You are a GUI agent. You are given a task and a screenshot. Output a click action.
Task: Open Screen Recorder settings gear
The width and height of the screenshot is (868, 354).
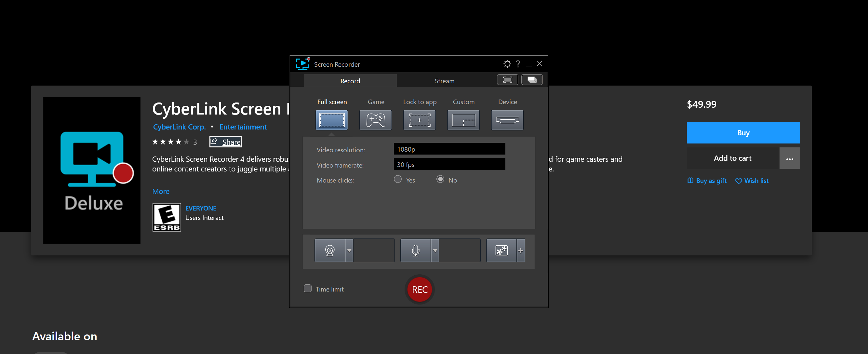(x=507, y=64)
